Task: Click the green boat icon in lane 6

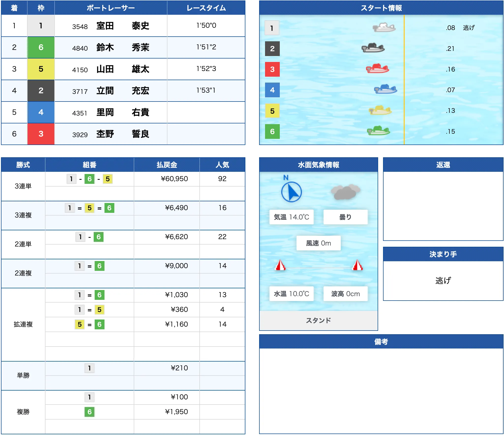Action: point(378,131)
